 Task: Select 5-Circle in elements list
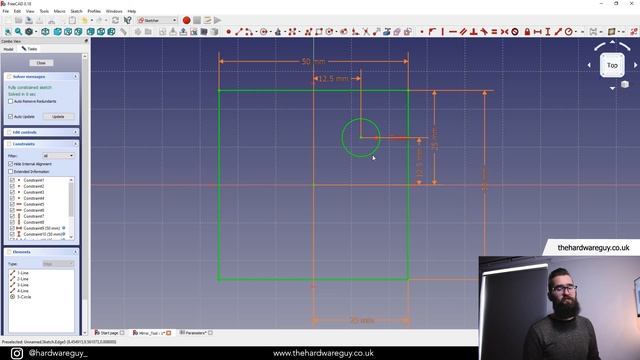tap(24, 297)
